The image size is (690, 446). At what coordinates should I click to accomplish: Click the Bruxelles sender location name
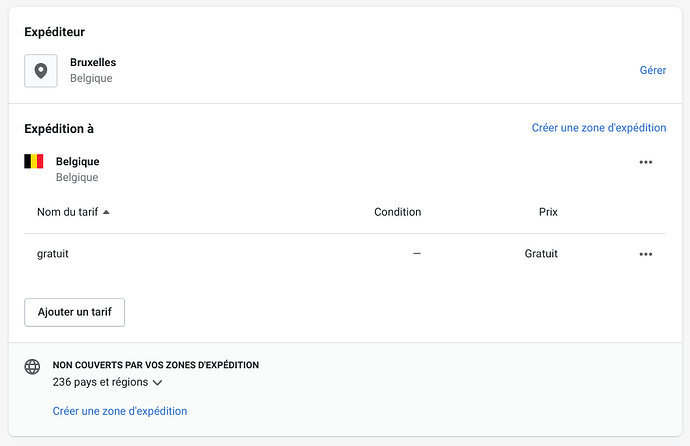93,63
